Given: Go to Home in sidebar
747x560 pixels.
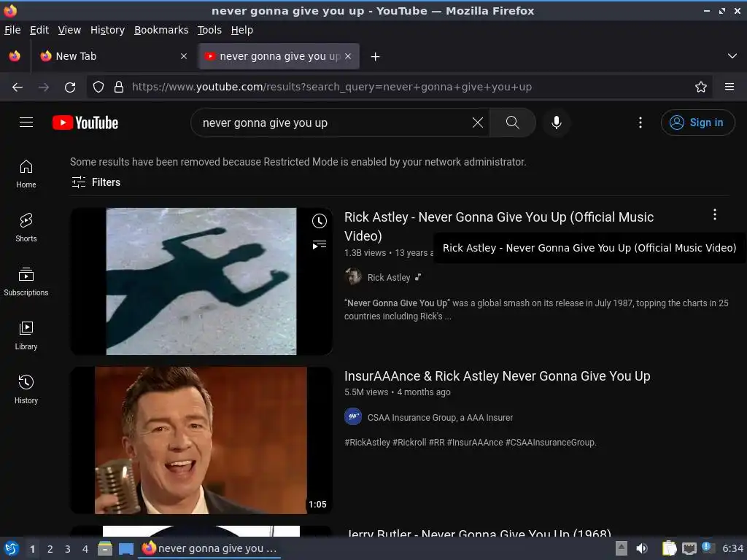Looking at the screenshot, I should coord(26,174).
